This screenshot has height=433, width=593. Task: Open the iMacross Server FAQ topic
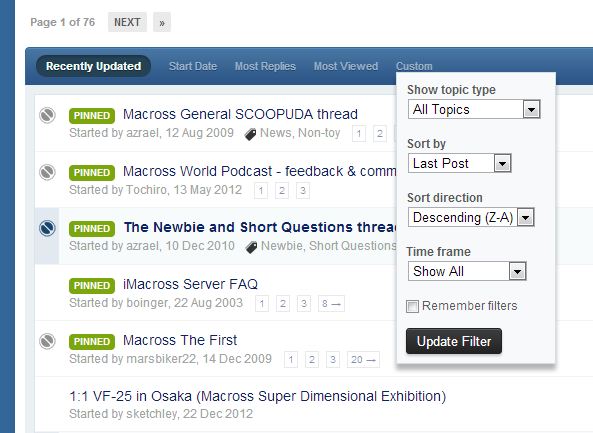coord(190,284)
